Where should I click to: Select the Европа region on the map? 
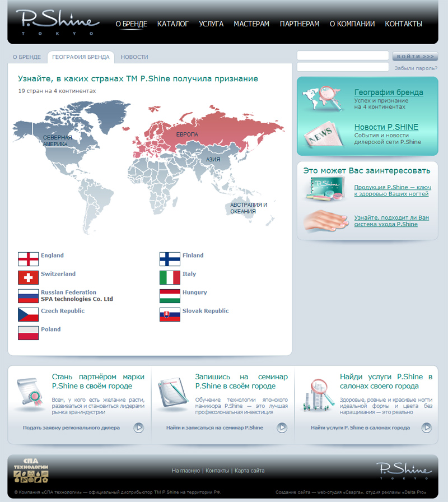coord(188,135)
